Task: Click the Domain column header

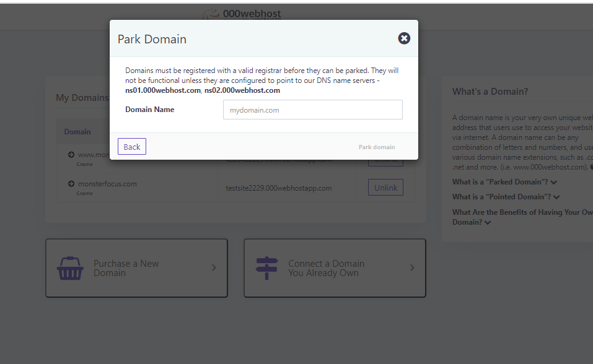Action: pos(77,131)
